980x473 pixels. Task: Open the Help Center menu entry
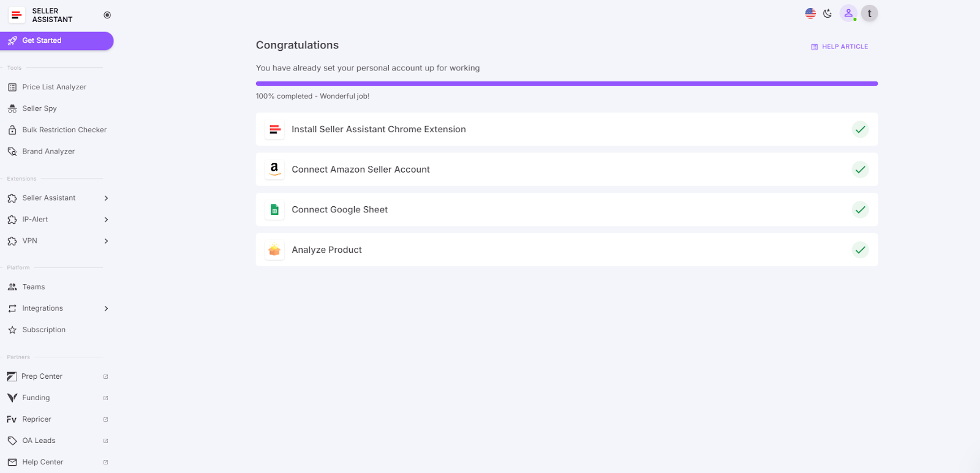tap(43, 461)
